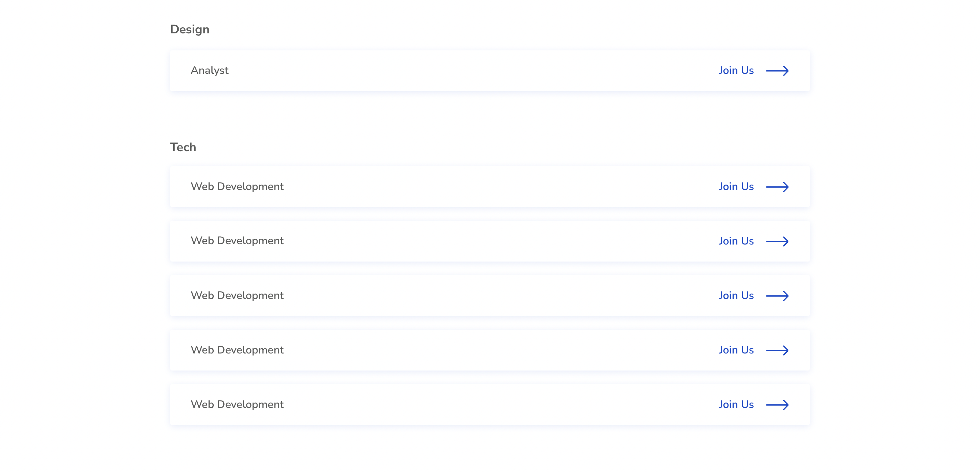Open the third Web Development job title
The height and width of the screenshot is (472, 980).
tap(237, 295)
